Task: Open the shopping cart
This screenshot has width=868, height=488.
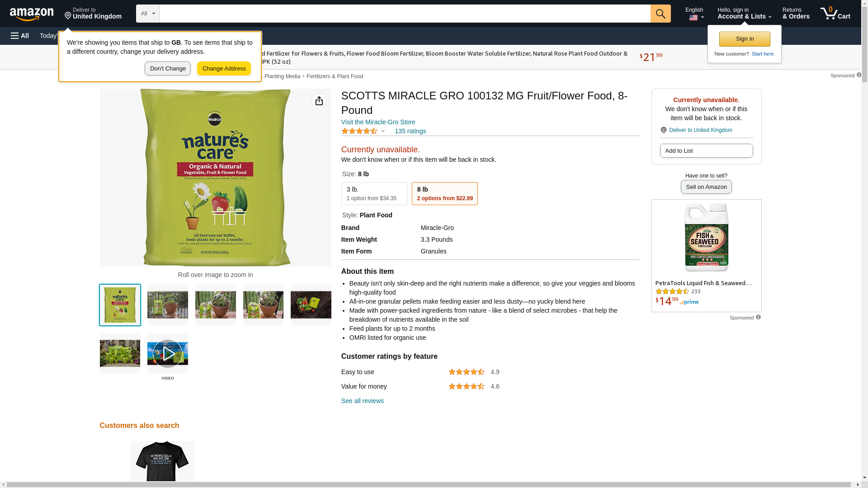Action: click(835, 14)
